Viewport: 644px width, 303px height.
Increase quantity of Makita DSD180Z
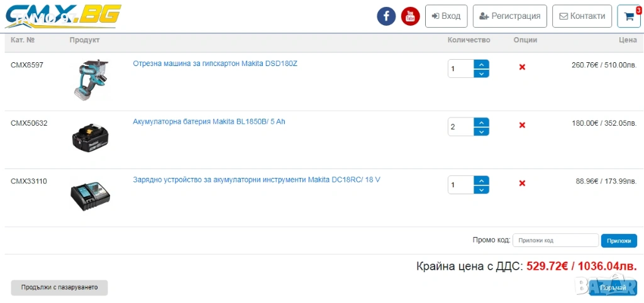(x=481, y=64)
